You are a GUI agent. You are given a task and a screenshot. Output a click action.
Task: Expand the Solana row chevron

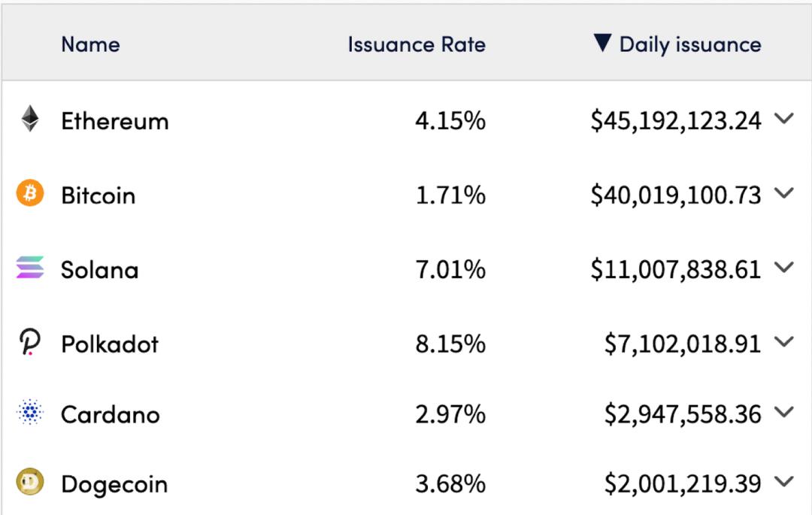coord(784,267)
